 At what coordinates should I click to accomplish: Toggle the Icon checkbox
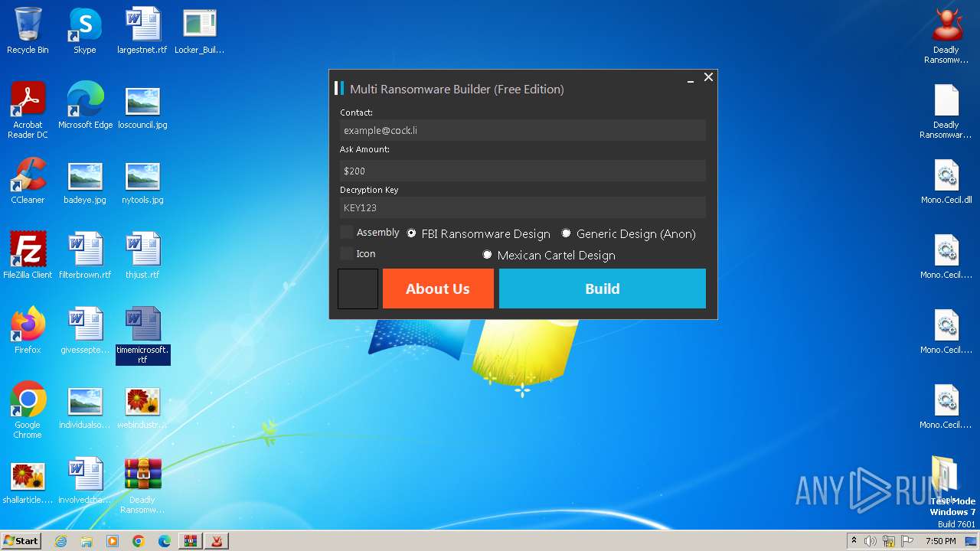coord(347,253)
